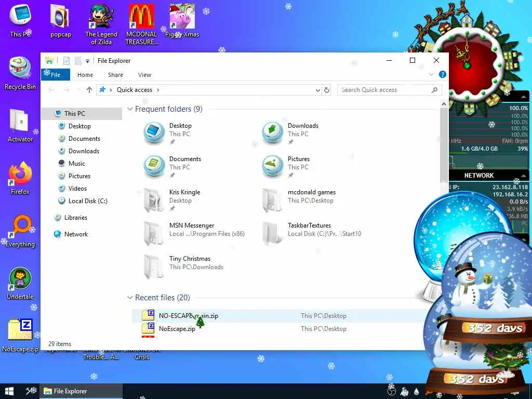Switch to the View ribbon tab
The image size is (532, 399).
coord(144,75)
